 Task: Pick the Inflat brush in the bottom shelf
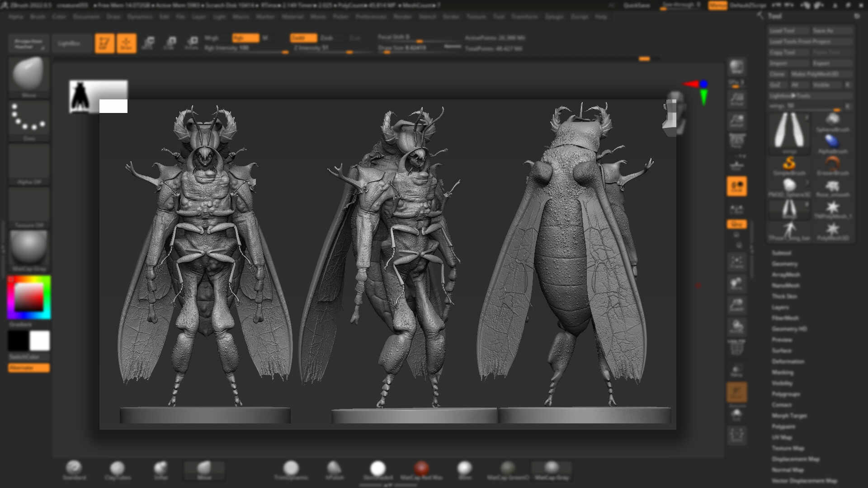[161, 470]
